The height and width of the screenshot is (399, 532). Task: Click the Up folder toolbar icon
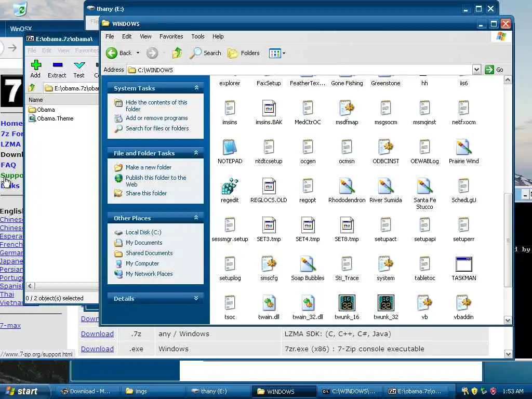177,53
